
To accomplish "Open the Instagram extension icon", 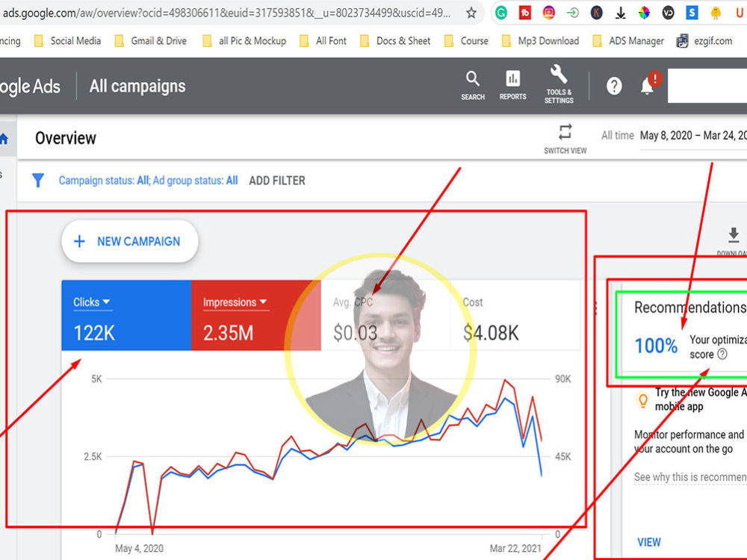I will pos(549,13).
